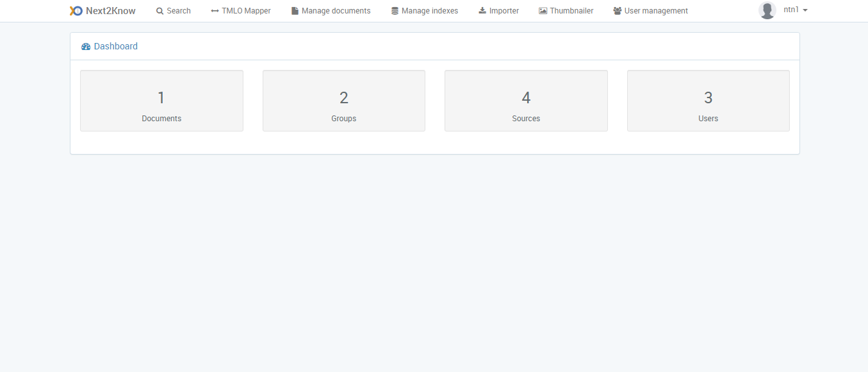Click the users icon beside User management
This screenshot has height=372, width=868.
(617, 11)
